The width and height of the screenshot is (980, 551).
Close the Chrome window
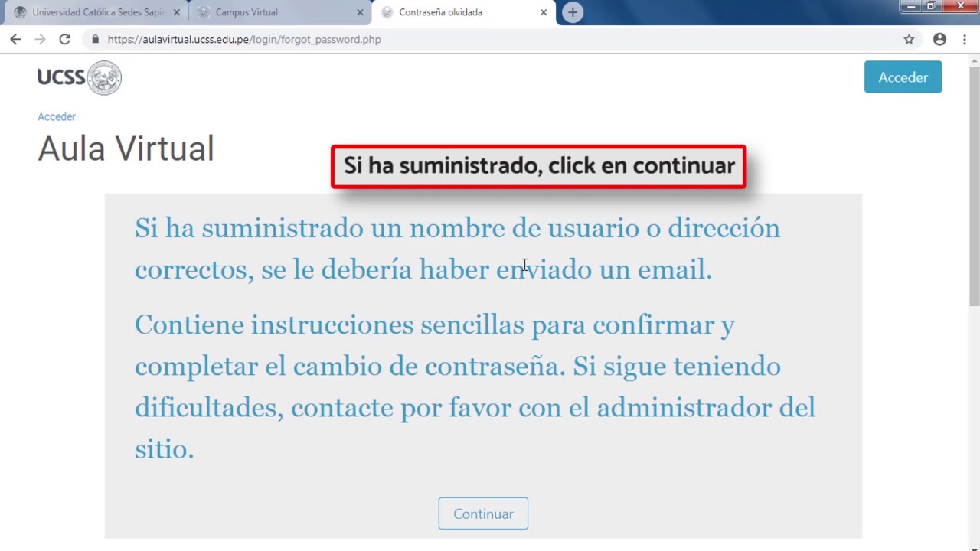point(960,6)
